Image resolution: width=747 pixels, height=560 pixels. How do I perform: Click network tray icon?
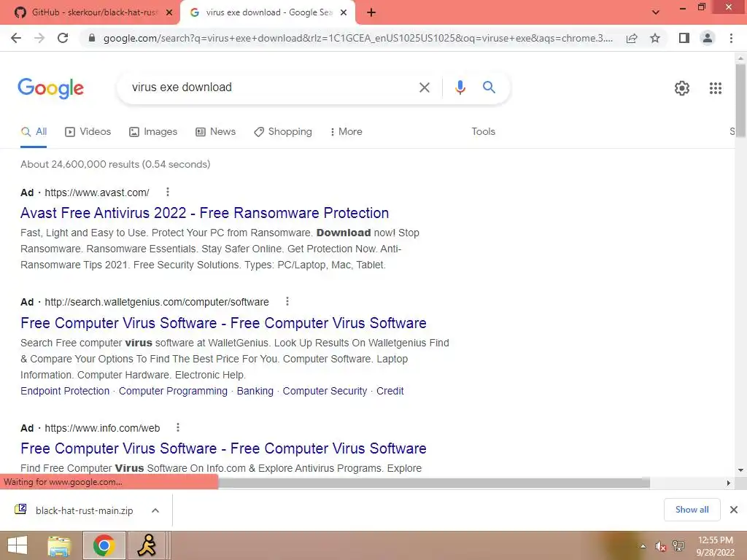[678, 546]
